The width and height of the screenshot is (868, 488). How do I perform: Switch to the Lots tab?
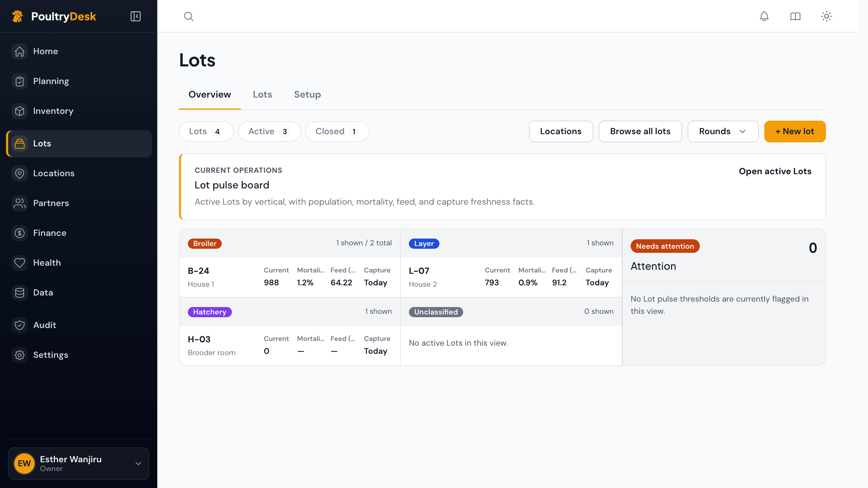click(x=262, y=95)
